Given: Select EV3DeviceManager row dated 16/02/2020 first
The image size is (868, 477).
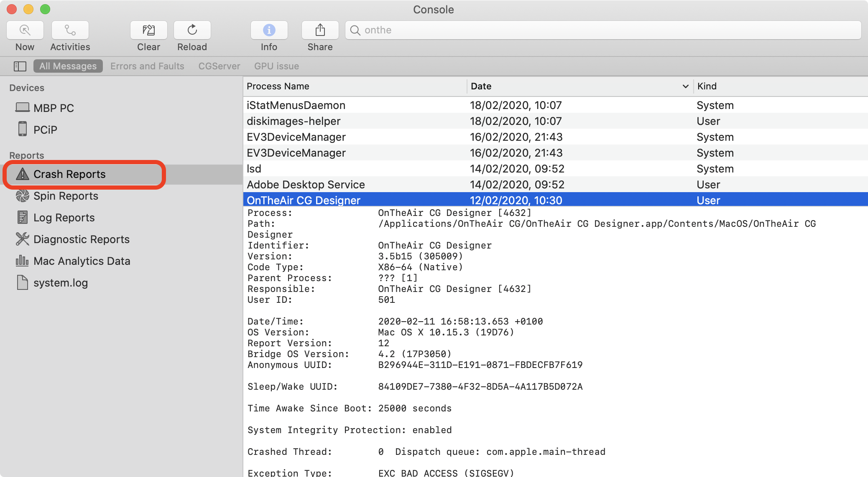Looking at the screenshot, I should pyautogui.click(x=556, y=137).
